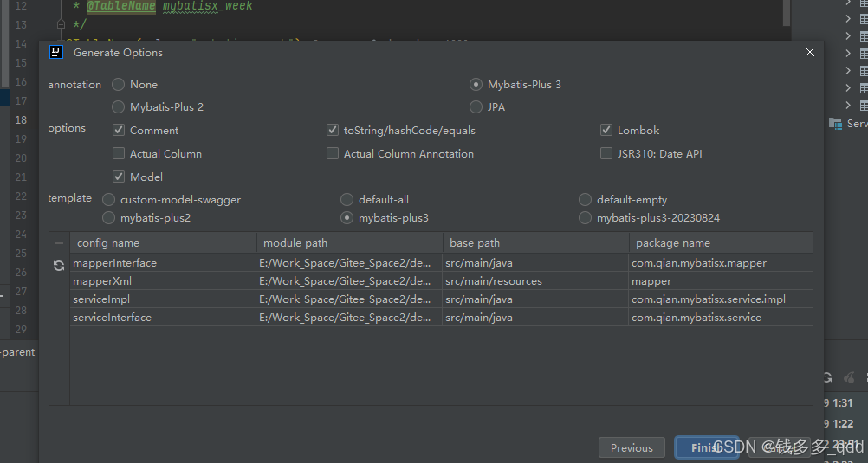Viewport: 868px width, 463px height.
Task: Click line number 25 in editor gutter
Action: click(x=21, y=254)
